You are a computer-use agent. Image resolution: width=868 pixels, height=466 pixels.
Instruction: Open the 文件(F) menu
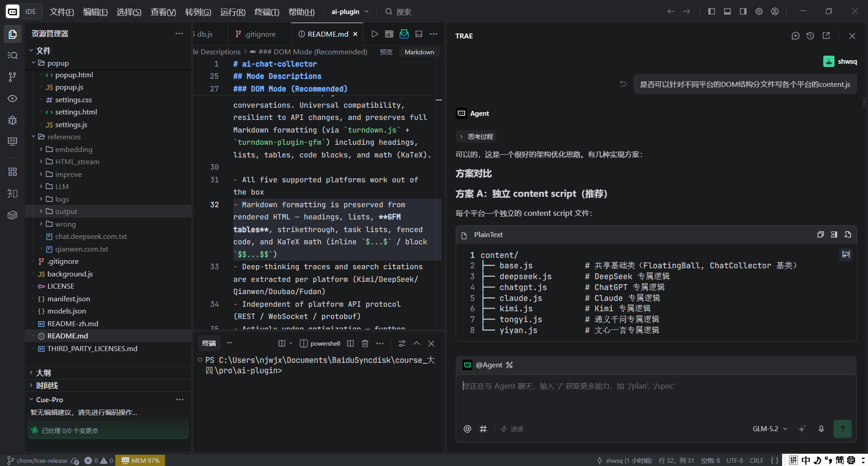click(x=61, y=12)
